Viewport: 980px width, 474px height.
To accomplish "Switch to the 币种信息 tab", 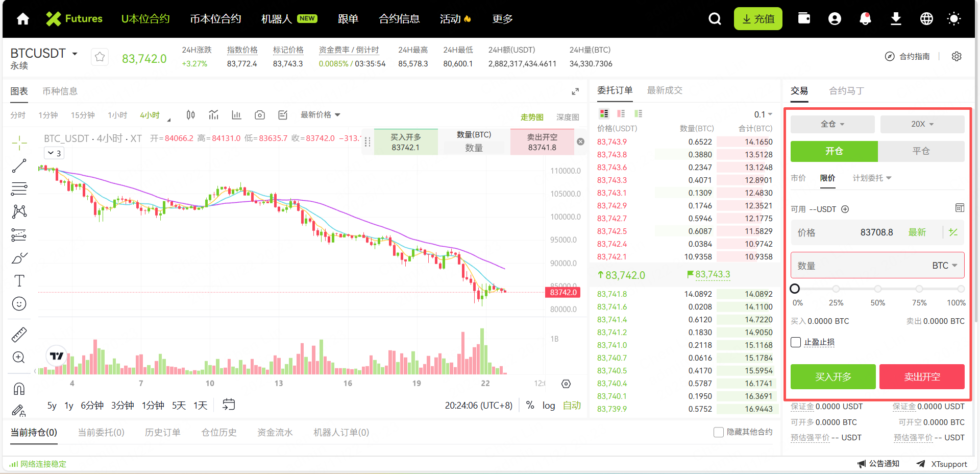I will [x=60, y=91].
